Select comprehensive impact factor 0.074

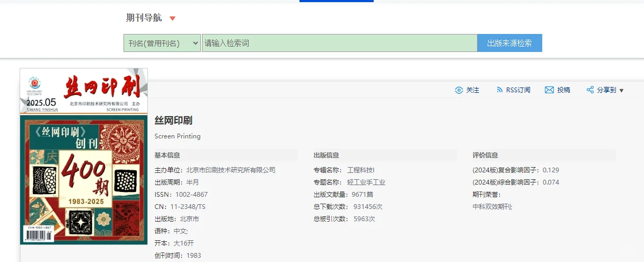point(550,182)
